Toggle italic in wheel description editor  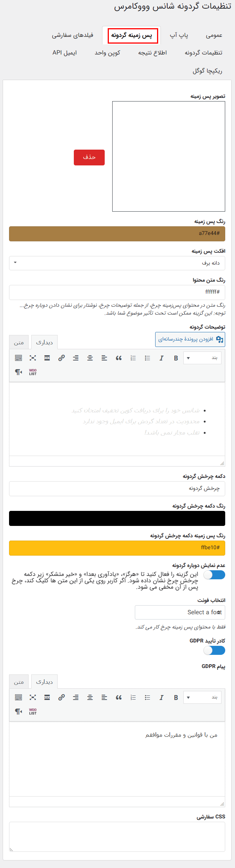tap(162, 358)
